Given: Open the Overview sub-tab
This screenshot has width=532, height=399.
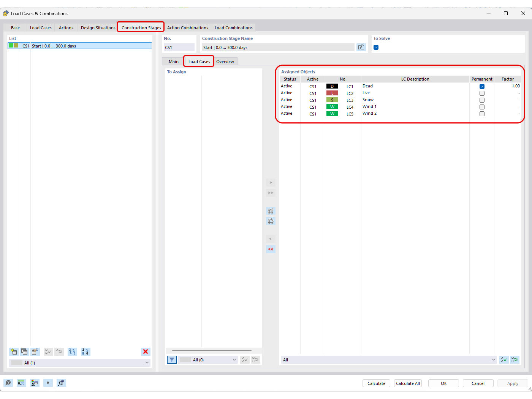Looking at the screenshot, I should coord(225,62).
